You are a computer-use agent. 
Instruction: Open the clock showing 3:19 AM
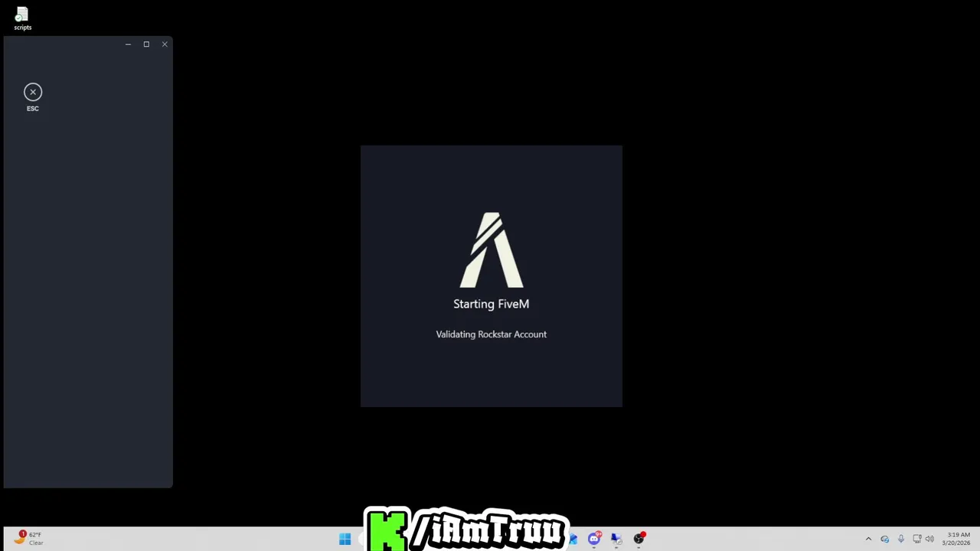click(957, 539)
